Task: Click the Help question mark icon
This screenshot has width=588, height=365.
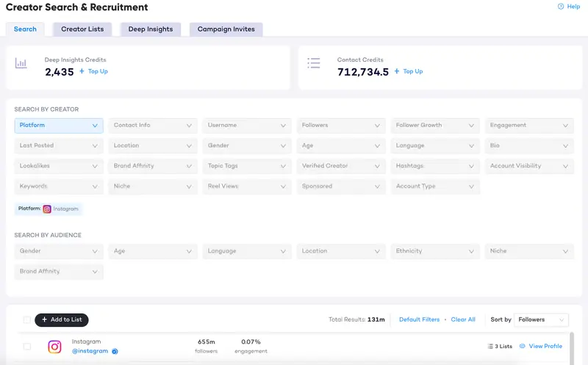Action: click(561, 7)
